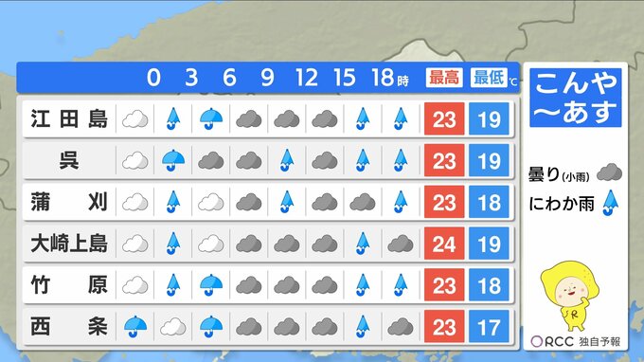Click 大崎上島 high temperature 24 box

pos(444,244)
